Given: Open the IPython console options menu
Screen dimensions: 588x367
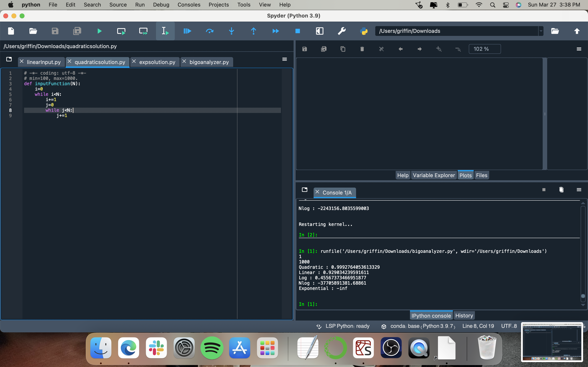Looking at the screenshot, I should coord(579,190).
